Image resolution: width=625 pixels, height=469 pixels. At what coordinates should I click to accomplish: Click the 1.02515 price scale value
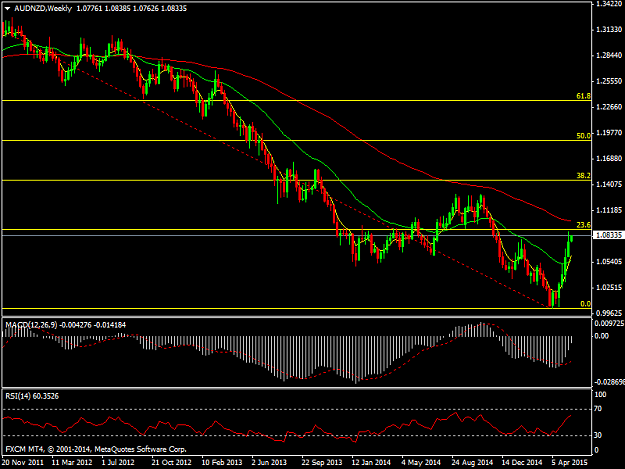(x=609, y=287)
